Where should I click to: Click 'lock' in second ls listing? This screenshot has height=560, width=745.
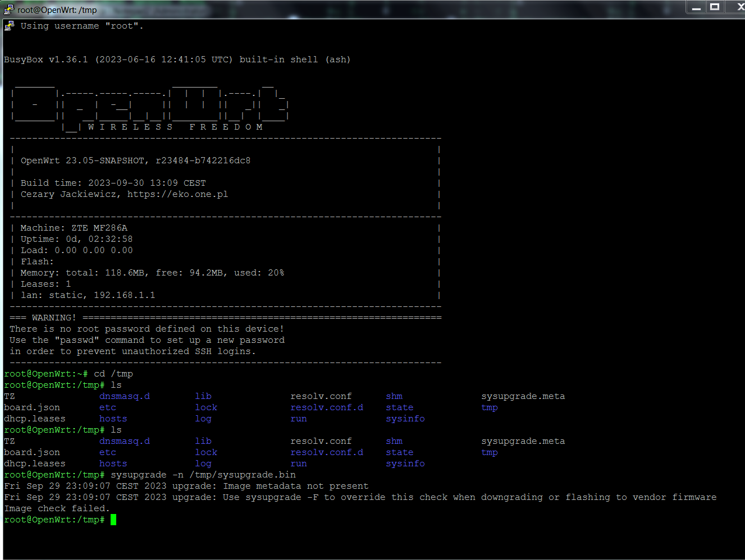206,452
